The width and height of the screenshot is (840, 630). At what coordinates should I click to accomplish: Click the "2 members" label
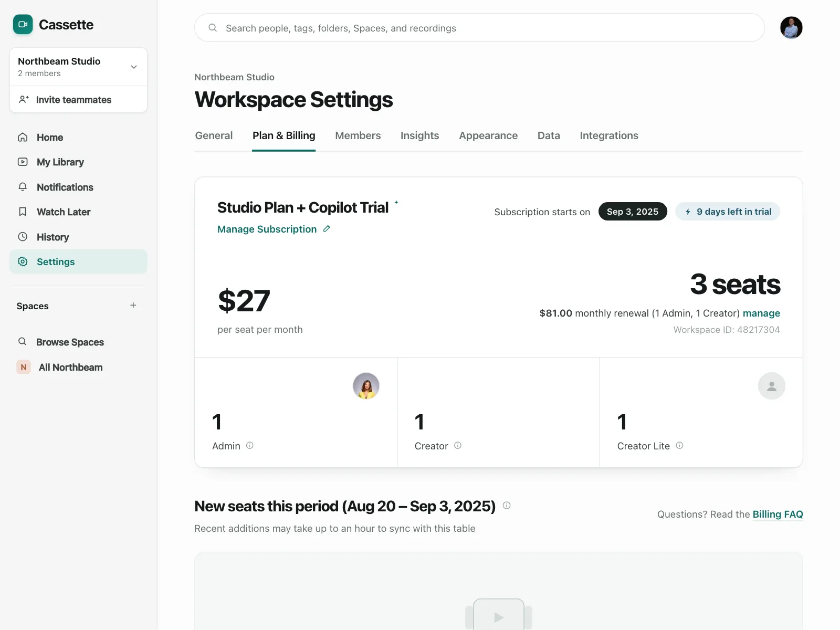coord(39,73)
